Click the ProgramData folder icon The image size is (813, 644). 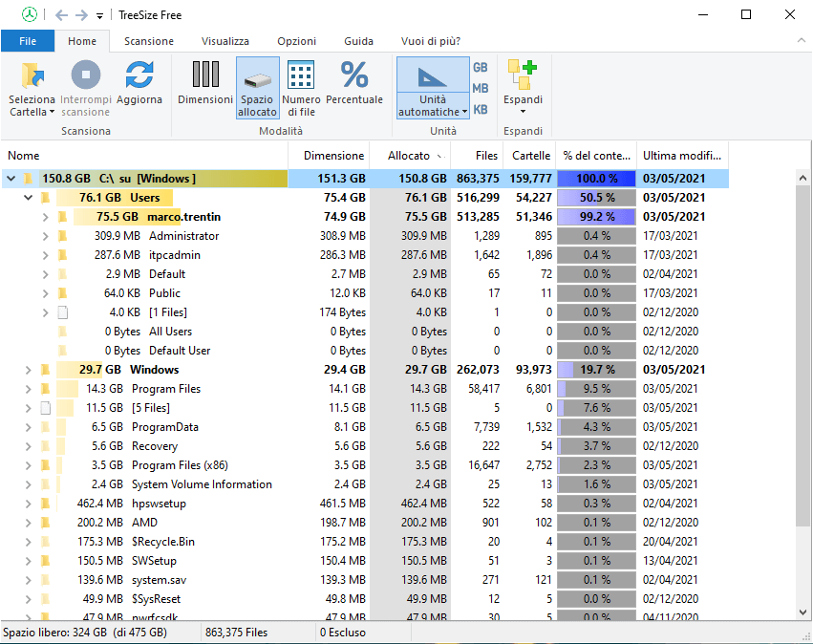[46, 427]
